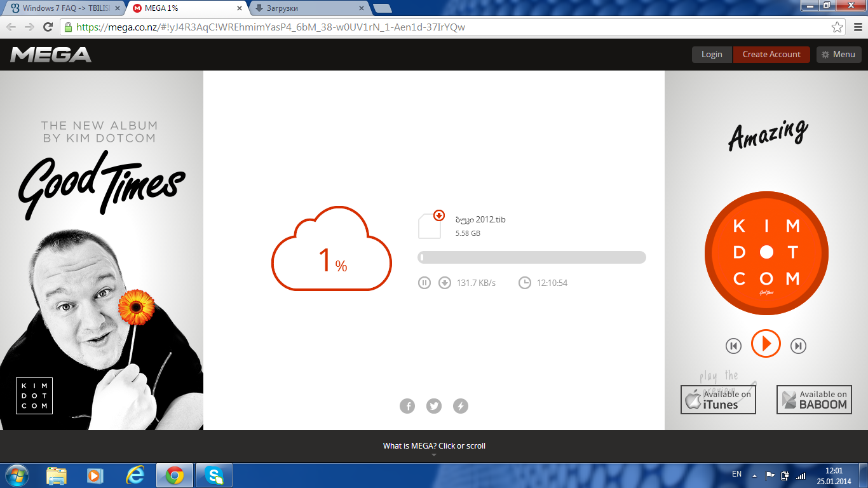Screen dimensions: 868x488
Task: Click the address bar URL
Action: click(271, 27)
